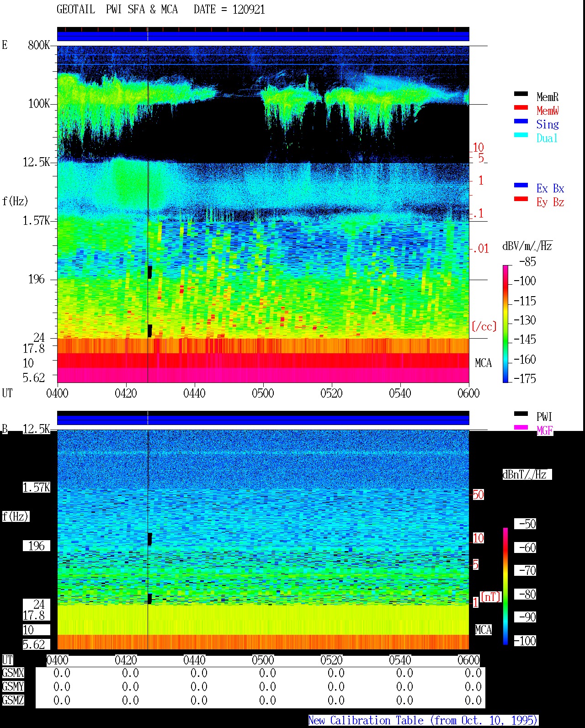Click the '[/cc]' density unit label
The height and width of the screenshot is (728, 585).
coord(484,326)
